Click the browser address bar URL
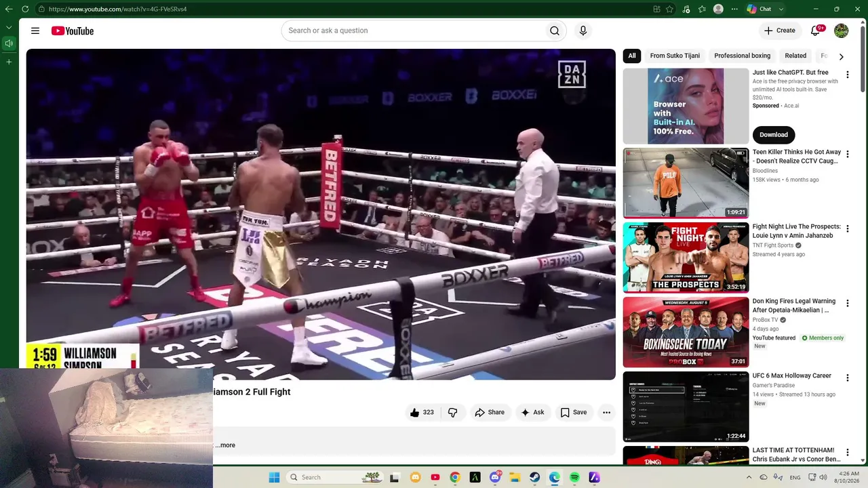 pyautogui.click(x=118, y=9)
